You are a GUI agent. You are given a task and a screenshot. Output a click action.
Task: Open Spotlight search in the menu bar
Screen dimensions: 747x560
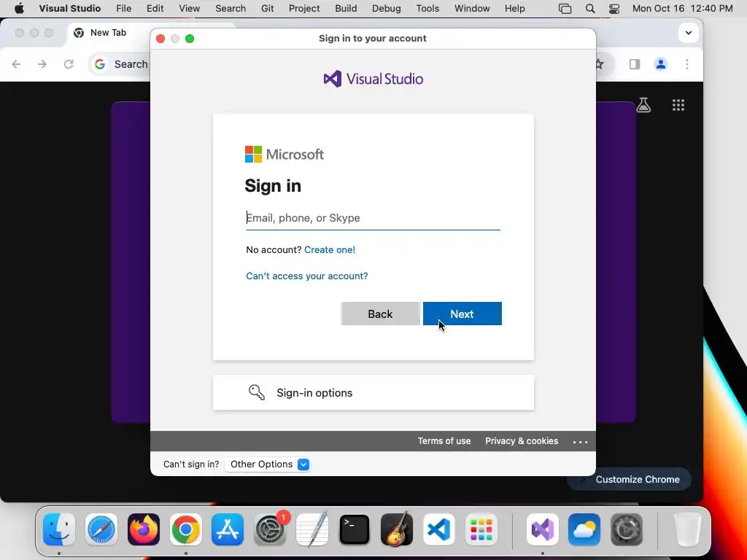(x=589, y=9)
